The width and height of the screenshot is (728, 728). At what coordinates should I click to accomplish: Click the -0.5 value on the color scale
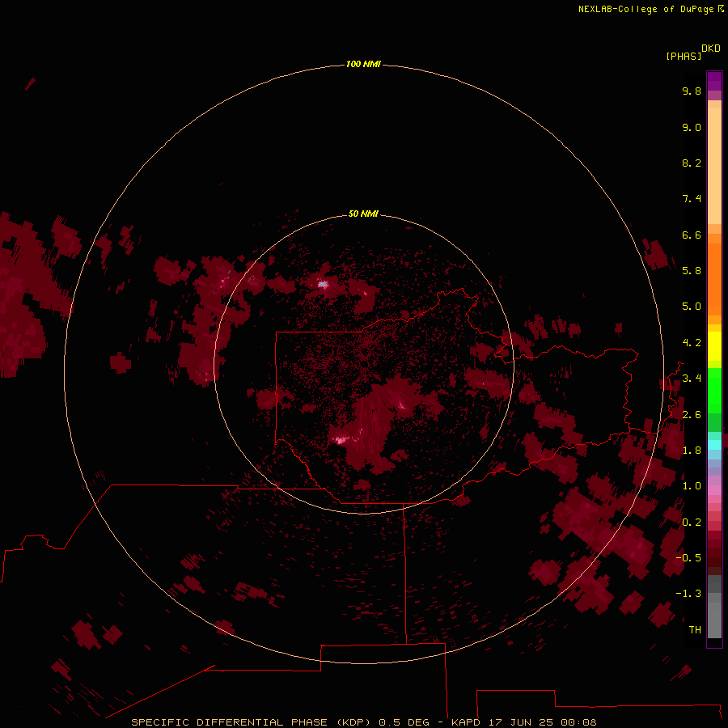pyautogui.click(x=688, y=557)
